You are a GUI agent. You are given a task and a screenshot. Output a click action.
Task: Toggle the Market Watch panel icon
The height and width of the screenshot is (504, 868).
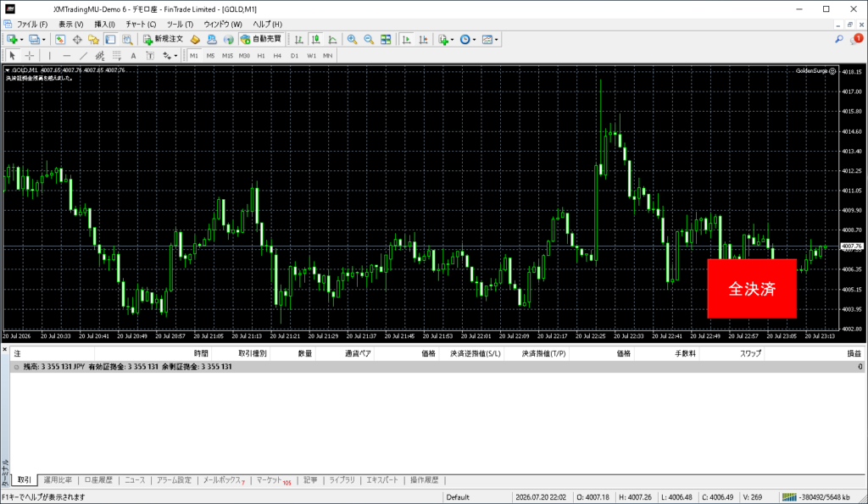click(x=60, y=39)
